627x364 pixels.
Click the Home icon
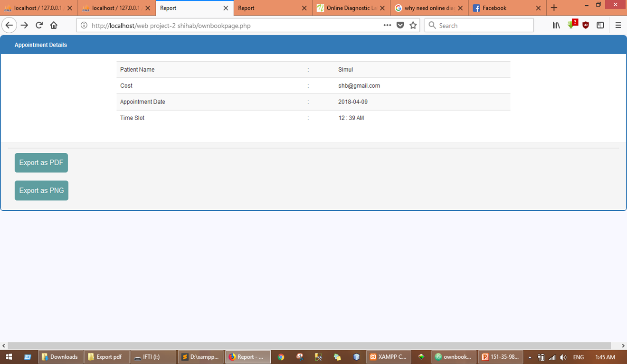[54, 25]
